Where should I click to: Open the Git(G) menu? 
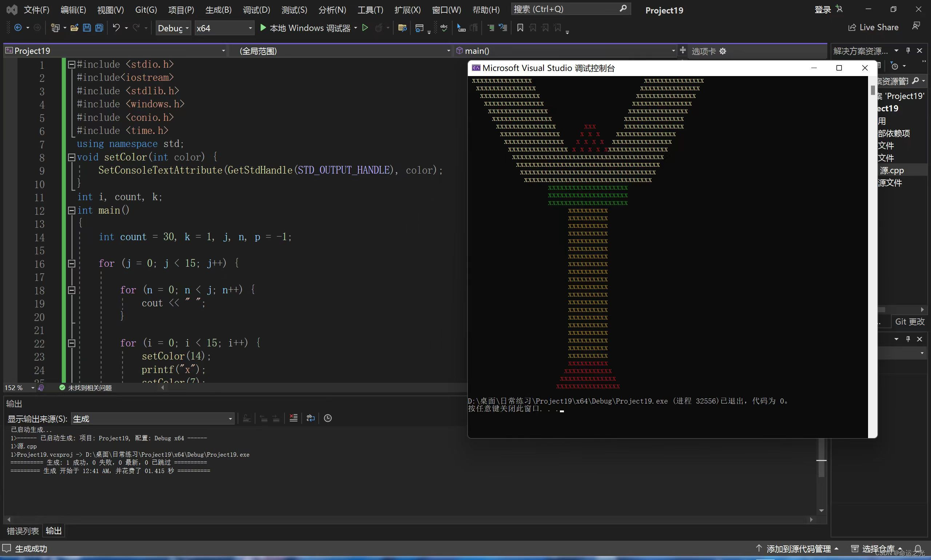(146, 10)
